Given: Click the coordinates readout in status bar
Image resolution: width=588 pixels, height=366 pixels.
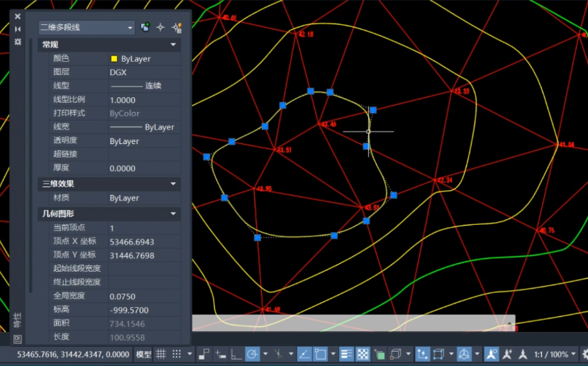Looking at the screenshot, I should [73, 354].
